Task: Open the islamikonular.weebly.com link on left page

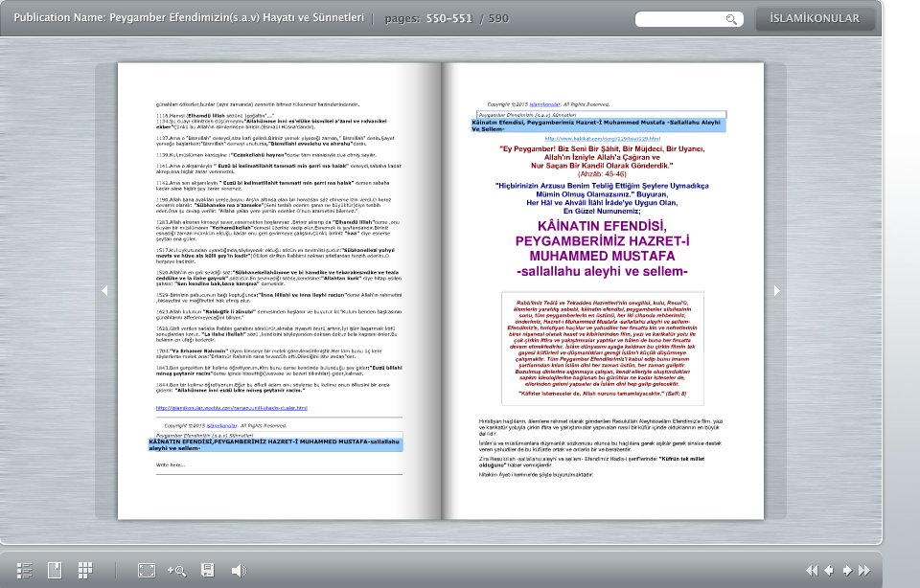Action: pos(231,407)
